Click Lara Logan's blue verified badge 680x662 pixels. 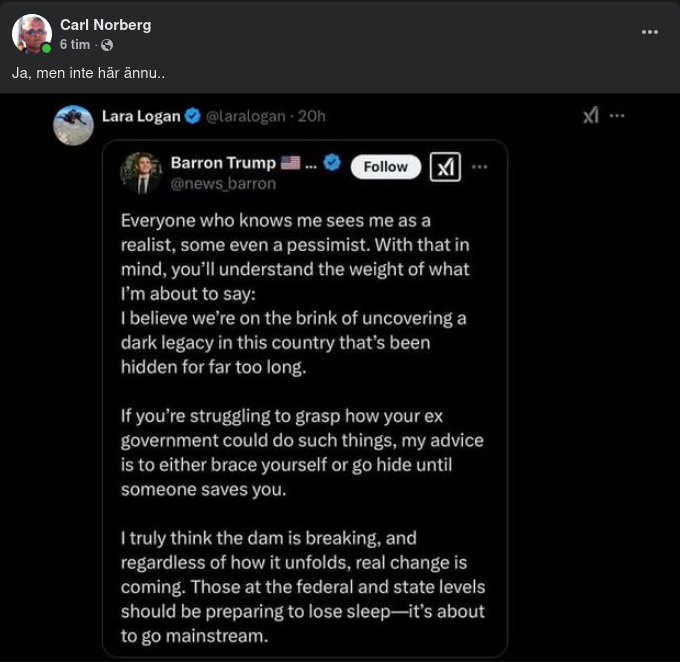pyautogui.click(x=194, y=116)
